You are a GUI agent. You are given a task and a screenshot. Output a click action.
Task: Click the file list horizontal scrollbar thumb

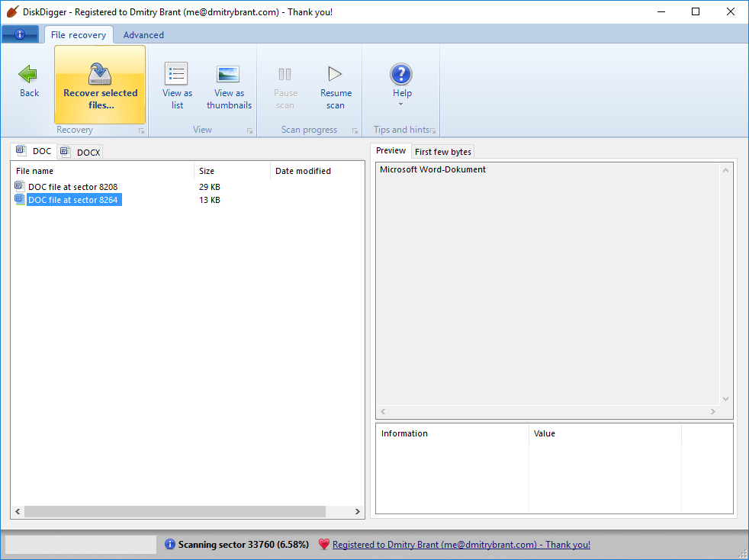click(175, 511)
